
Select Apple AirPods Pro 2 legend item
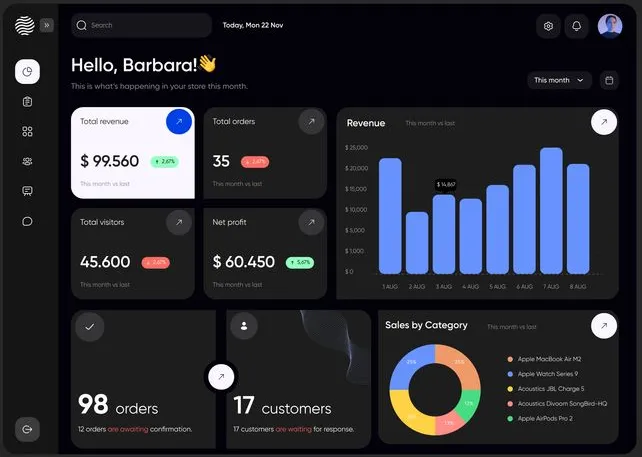tap(540, 419)
